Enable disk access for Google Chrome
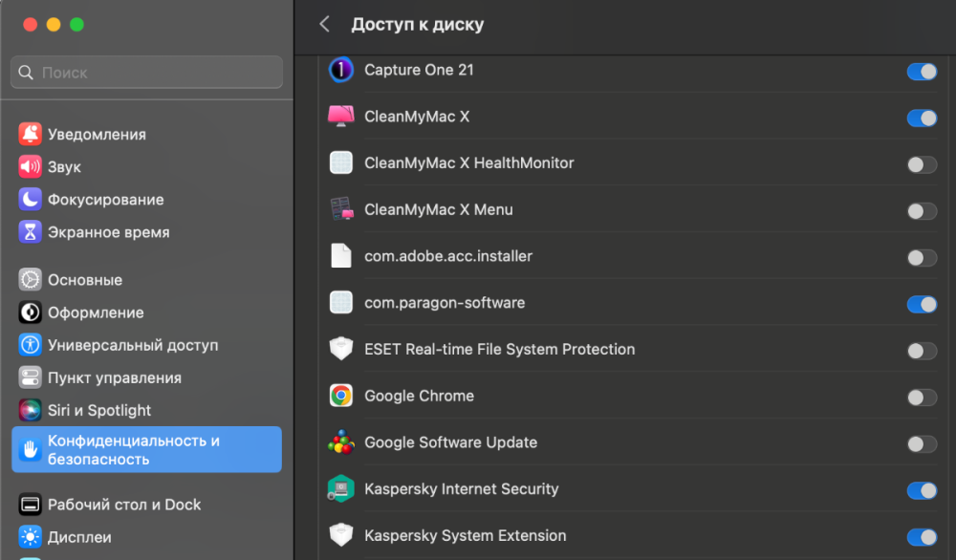The image size is (956, 560). [922, 398]
